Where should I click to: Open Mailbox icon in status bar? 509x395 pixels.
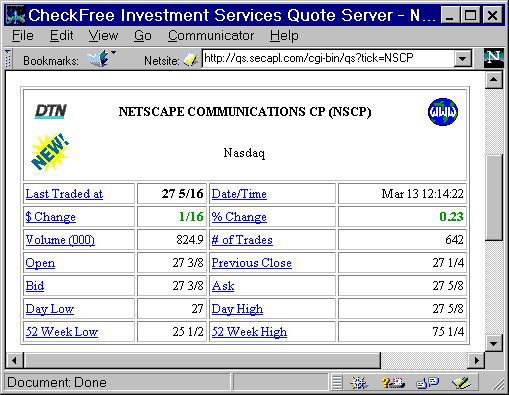tap(393, 383)
